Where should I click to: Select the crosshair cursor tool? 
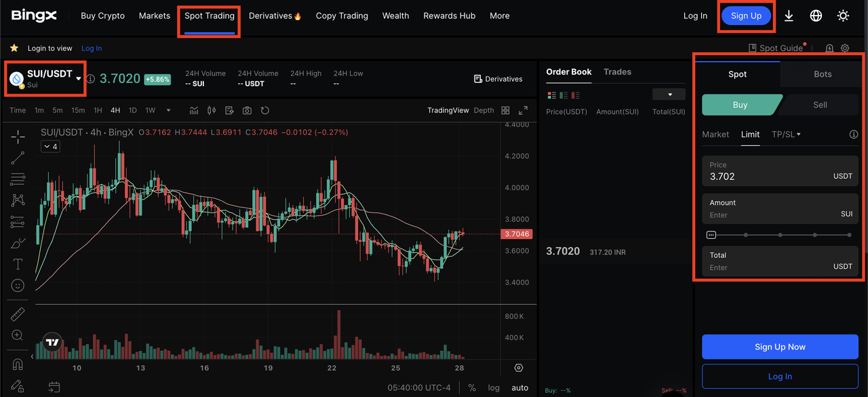click(x=18, y=137)
